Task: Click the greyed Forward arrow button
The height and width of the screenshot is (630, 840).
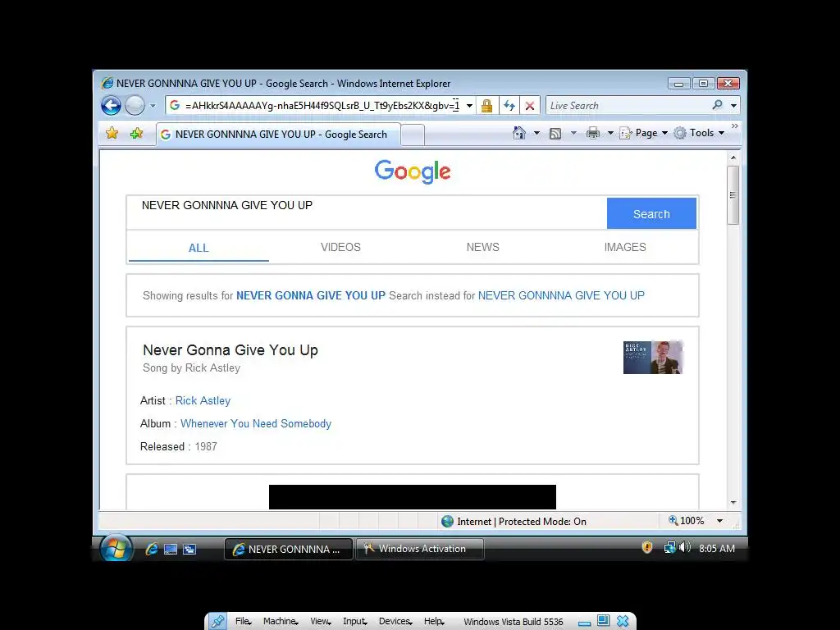Action: coord(135,106)
